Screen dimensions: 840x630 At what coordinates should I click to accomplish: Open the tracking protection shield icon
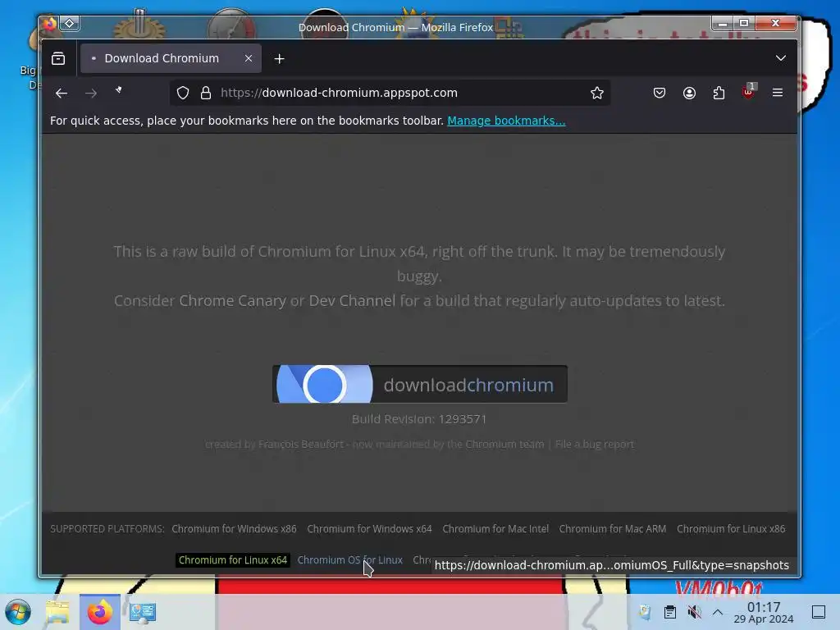pos(183,94)
